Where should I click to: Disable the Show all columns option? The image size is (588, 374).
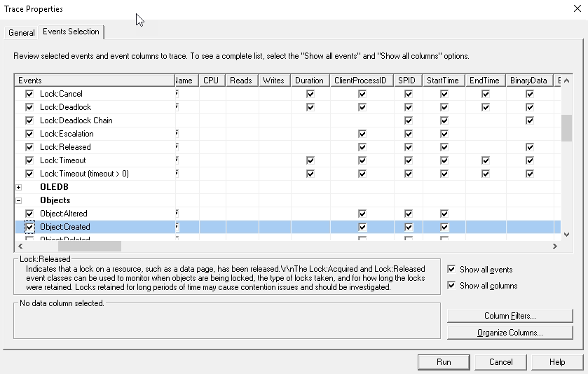point(451,285)
